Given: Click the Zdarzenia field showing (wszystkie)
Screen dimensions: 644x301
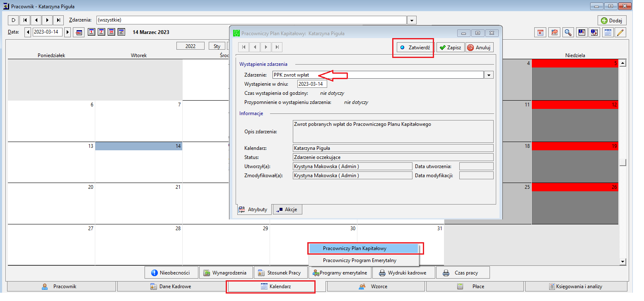Looking at the screenshot, I should [251, 20].
